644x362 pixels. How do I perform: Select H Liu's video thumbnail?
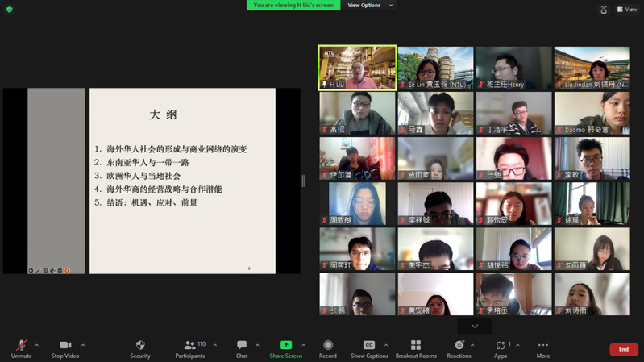click(x=357, y=67)
